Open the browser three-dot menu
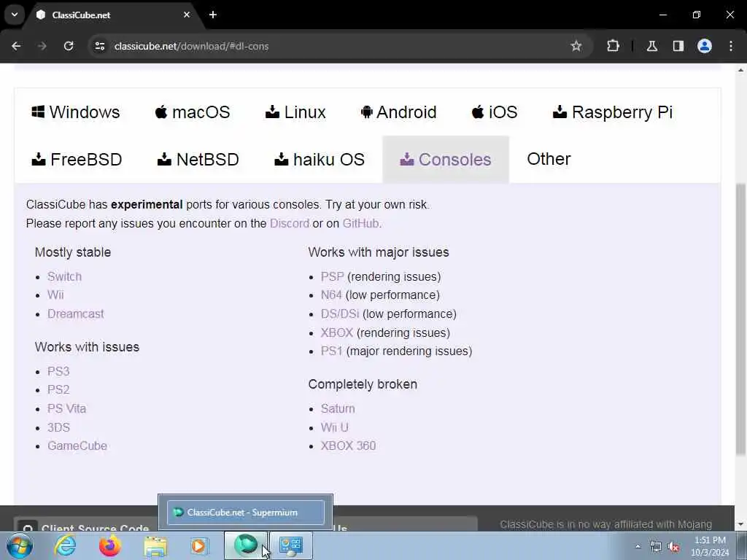The height and width of the screenshot is (560, 747). (731, 46)
